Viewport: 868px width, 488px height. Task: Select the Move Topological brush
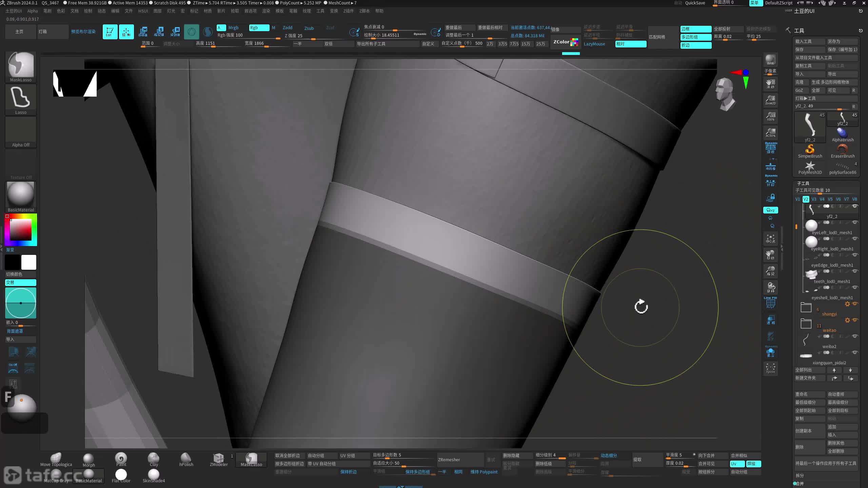[56, 460]
